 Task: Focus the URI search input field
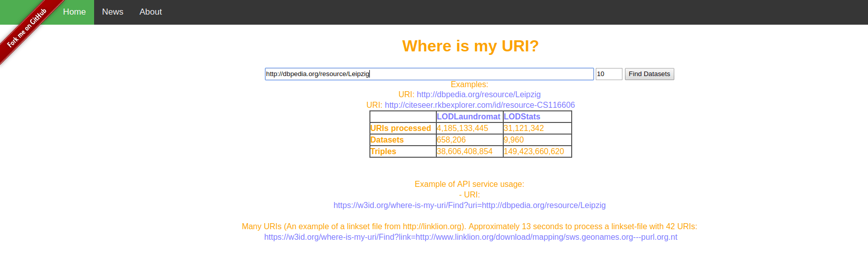click(429, 74)
